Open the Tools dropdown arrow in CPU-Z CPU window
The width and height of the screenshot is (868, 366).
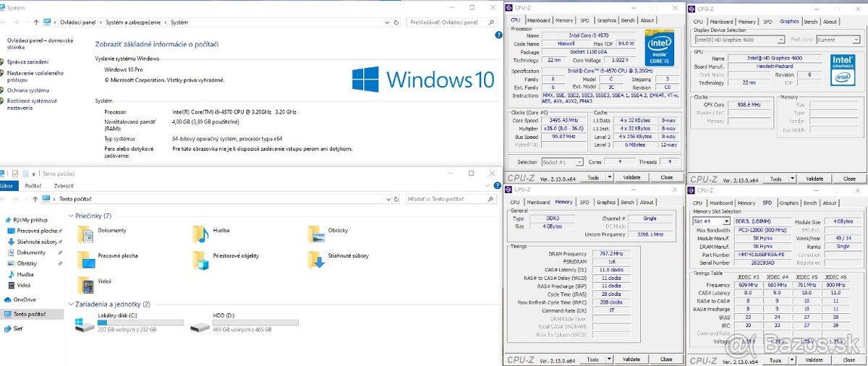tap(609, 177)
